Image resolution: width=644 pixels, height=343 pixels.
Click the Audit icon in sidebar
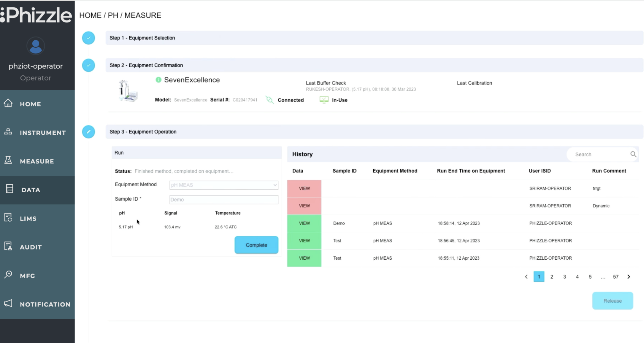[x=8, y=246]
